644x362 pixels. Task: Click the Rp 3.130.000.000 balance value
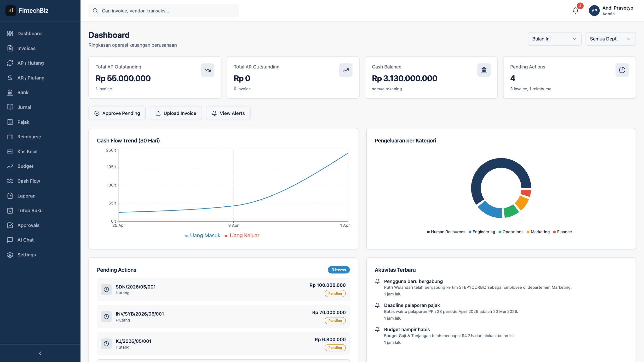point(404,79)
